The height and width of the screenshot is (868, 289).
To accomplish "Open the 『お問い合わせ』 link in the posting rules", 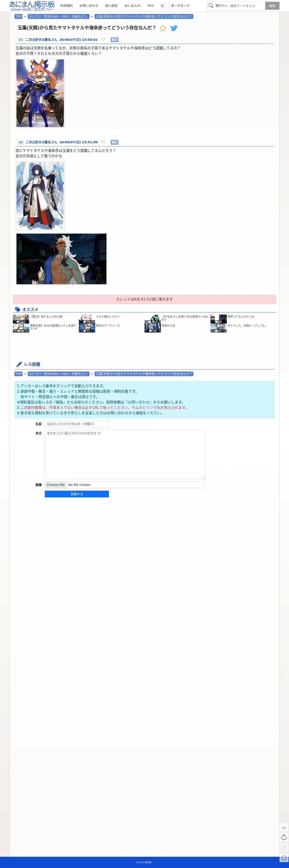I will point(138,402).
